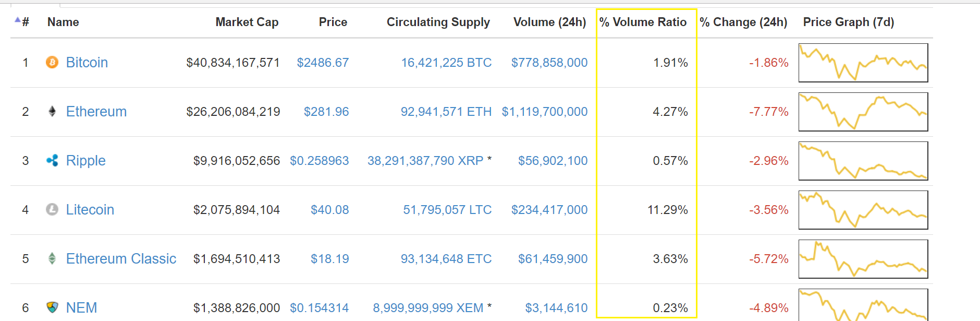Viewport: 980px width, 321px height.
Task: Sort by % Change (24h) column
Action: point(743,22)
